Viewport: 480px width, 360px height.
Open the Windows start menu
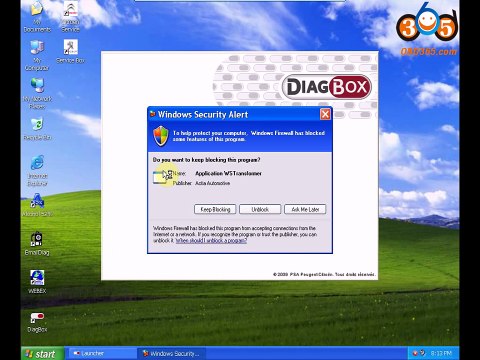pos(42,354)
